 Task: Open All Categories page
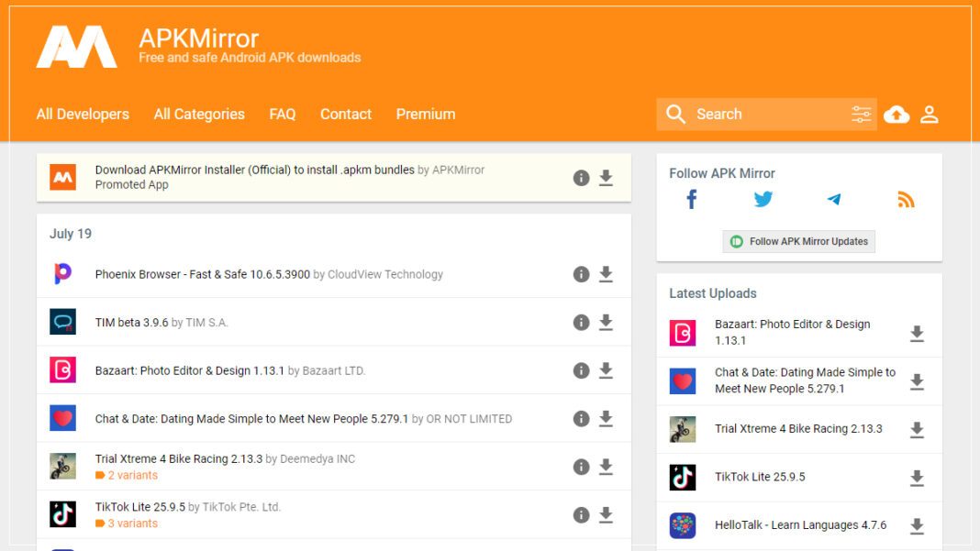199,115
